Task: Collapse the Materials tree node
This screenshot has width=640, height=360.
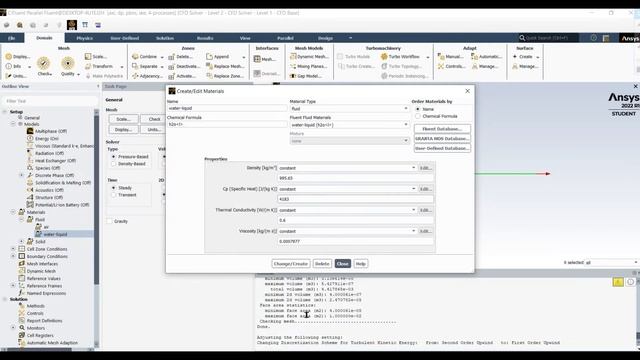Action: [x=13, y=212]
